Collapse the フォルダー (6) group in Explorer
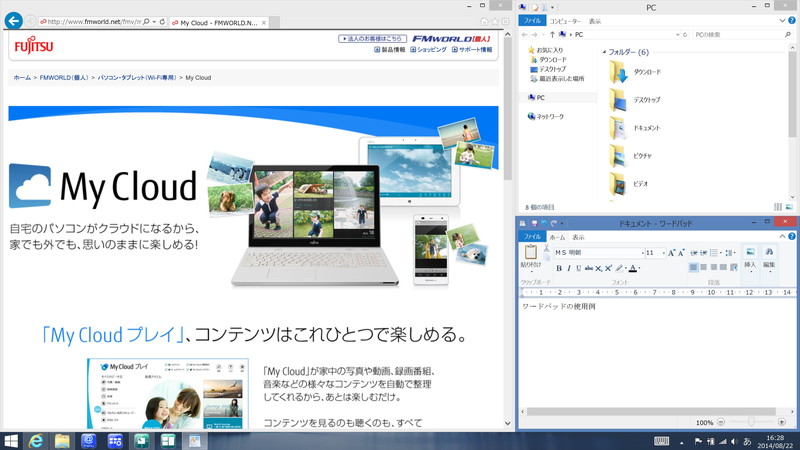The width and height of the screenshot is (800, 450). pyautogui.click(x=604, y=52)
